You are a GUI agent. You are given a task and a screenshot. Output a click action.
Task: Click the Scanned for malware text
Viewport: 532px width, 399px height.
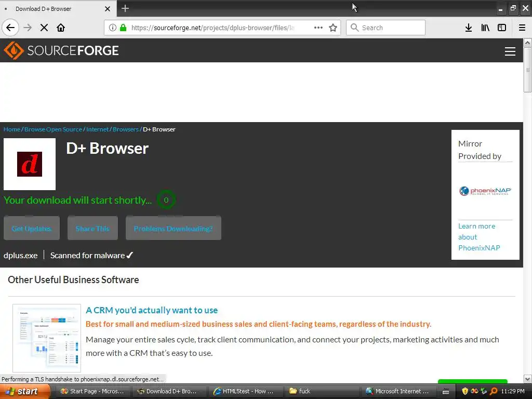click(91, 256)
